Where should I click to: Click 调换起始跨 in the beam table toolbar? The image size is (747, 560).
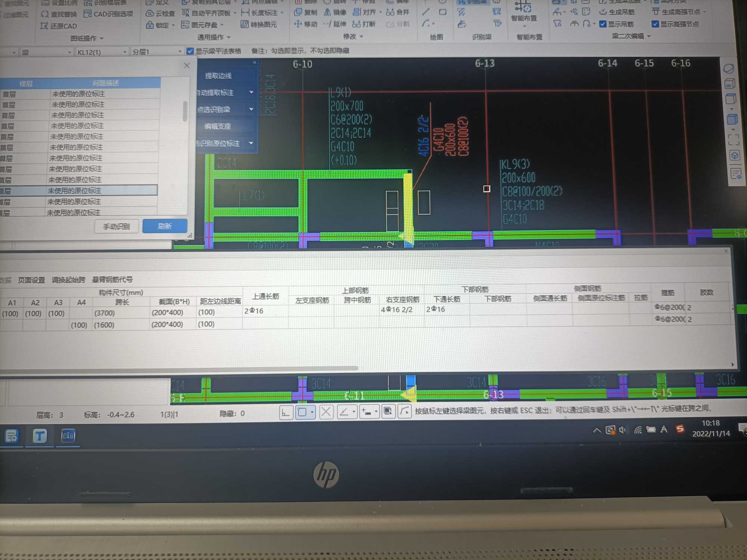(68, 280)
